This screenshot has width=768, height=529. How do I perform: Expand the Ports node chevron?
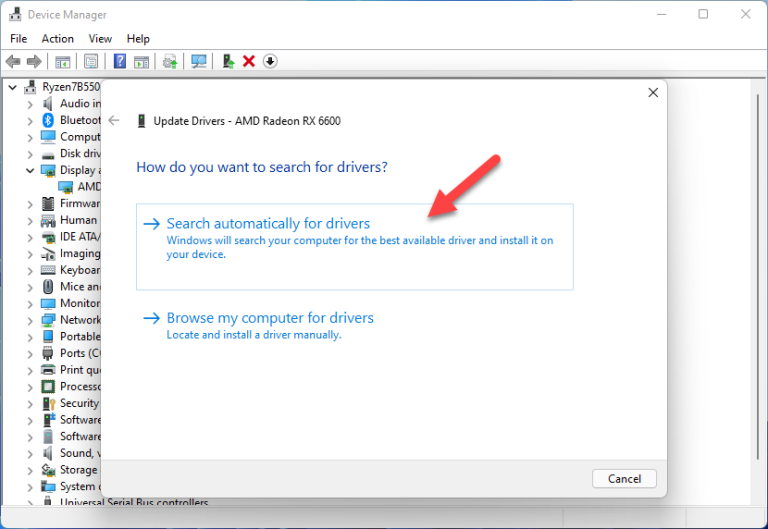(x=30, y=354)
